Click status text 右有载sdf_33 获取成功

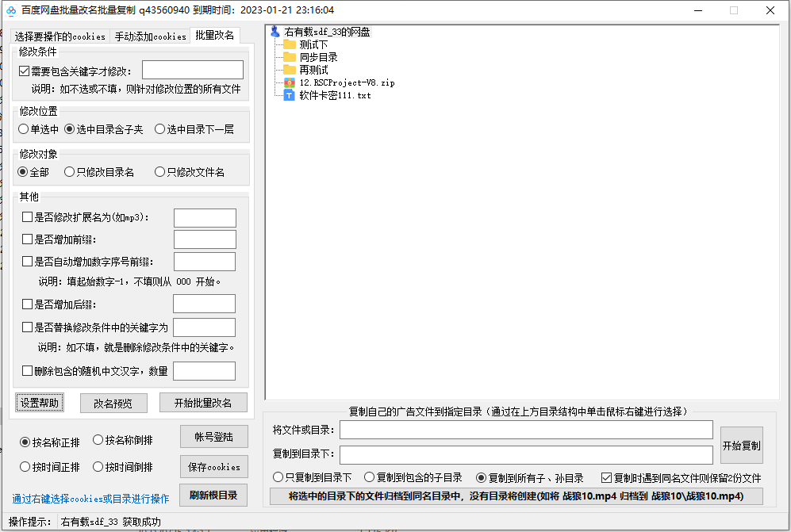[x=110, y=522]
